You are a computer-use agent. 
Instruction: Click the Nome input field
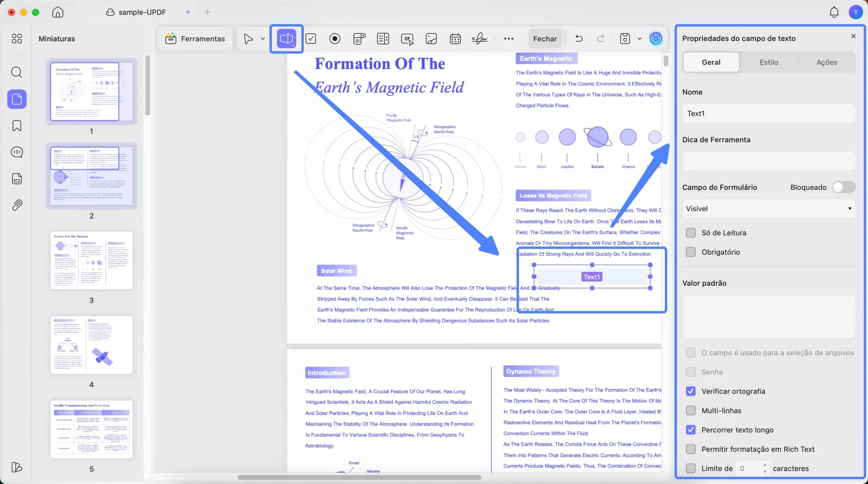[x=769, y=113]
